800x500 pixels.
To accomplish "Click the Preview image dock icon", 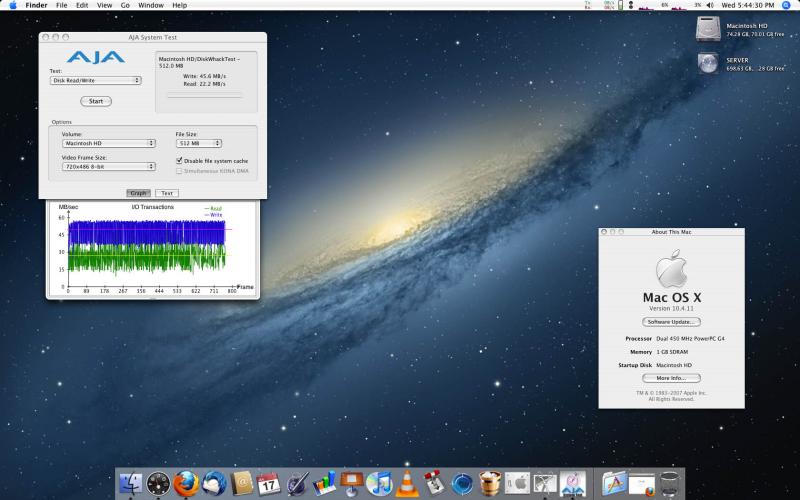I will 545,483.
